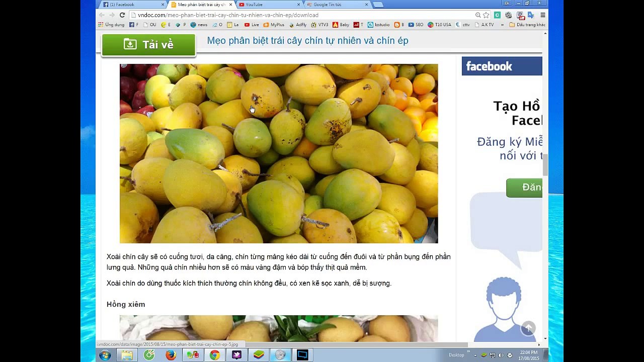Image resolution: width=644 pixels, height=362 pixels.
Task: Close the Facebook tab
Action: click(163, 5)
